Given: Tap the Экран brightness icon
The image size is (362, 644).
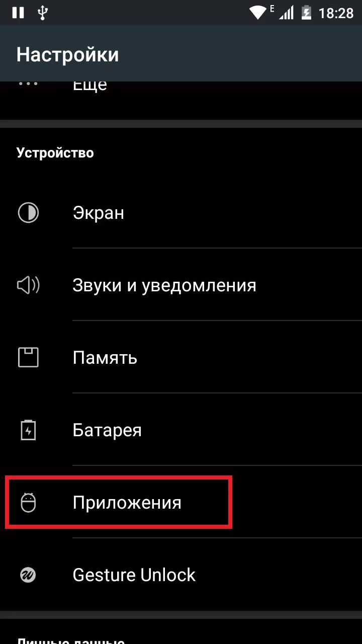Looking at the screenshot, I should (x=28, y=212).
